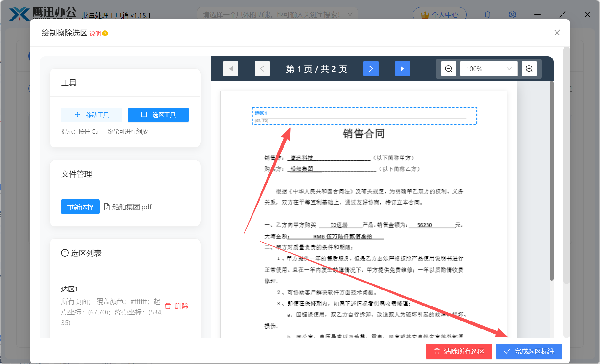Zoom in the PDF preview
The height and width of the screenshot is (364, 600).
click(x=529, y=69)
